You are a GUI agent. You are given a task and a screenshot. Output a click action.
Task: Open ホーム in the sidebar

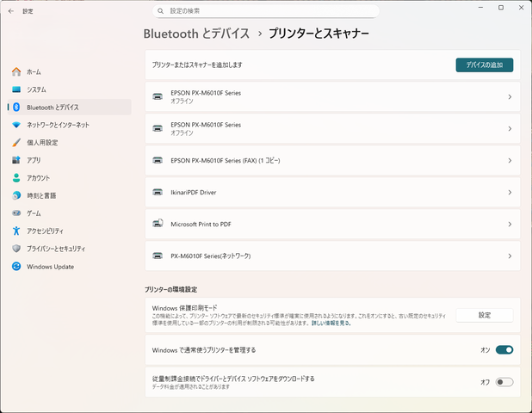tap(69, 72)
